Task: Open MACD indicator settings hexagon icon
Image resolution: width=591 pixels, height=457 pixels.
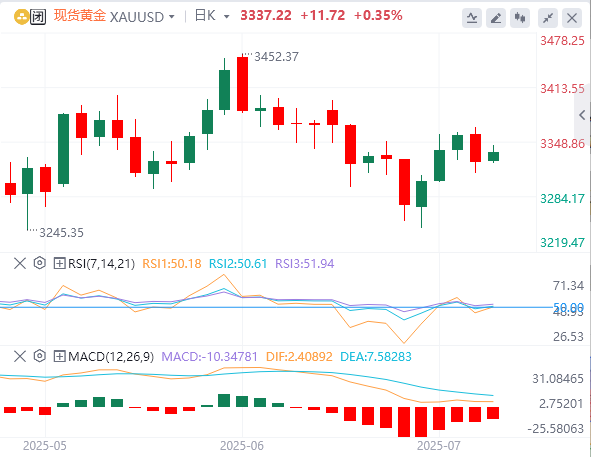Action: (40, 356)
